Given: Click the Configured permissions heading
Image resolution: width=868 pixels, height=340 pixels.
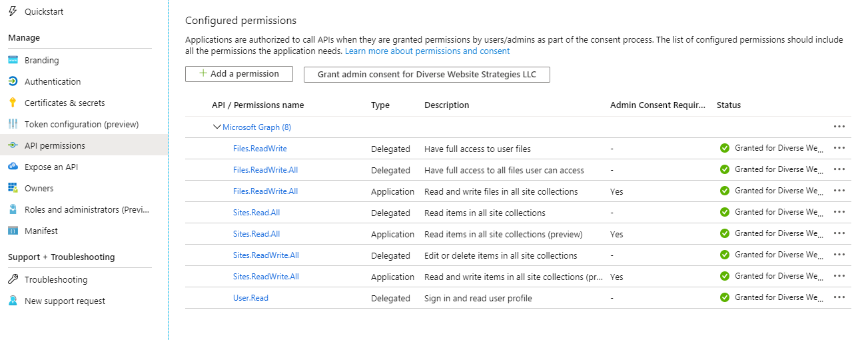Looking at the screenshot, I should pos(240,21).
